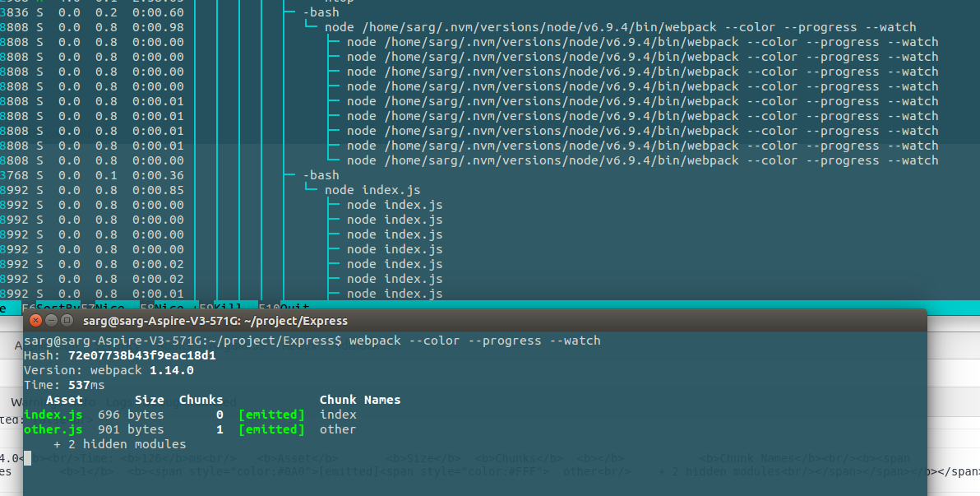Screen dimensions: 980x496
Task: Select the parent webpack process row at 0:00.98
Action: (490, 27)
